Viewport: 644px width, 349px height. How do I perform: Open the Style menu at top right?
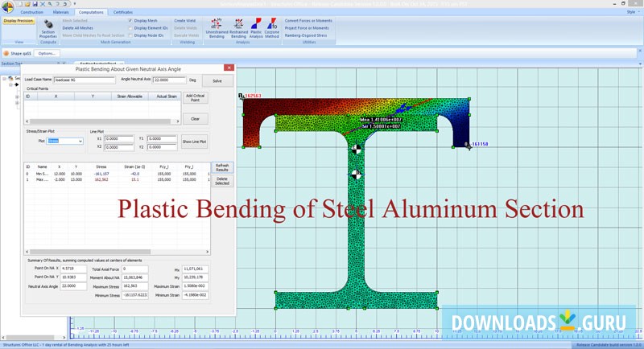(x=631, y=12)
